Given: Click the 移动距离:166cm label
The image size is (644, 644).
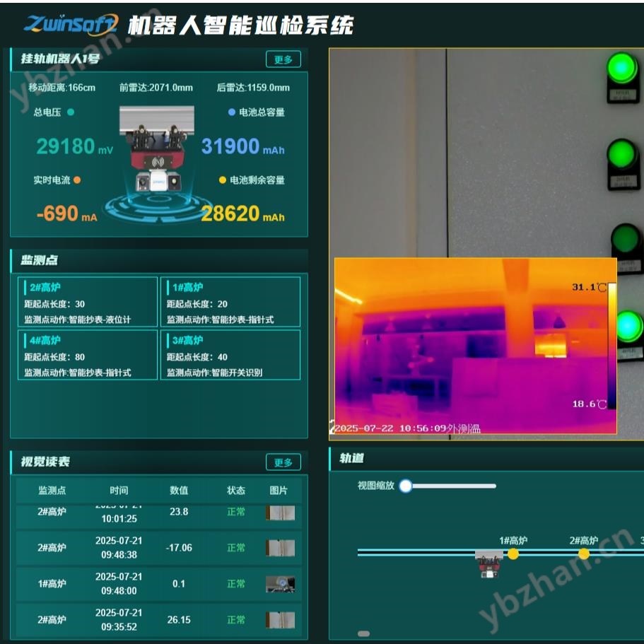Looking at the screenshot, I should 62,88.
